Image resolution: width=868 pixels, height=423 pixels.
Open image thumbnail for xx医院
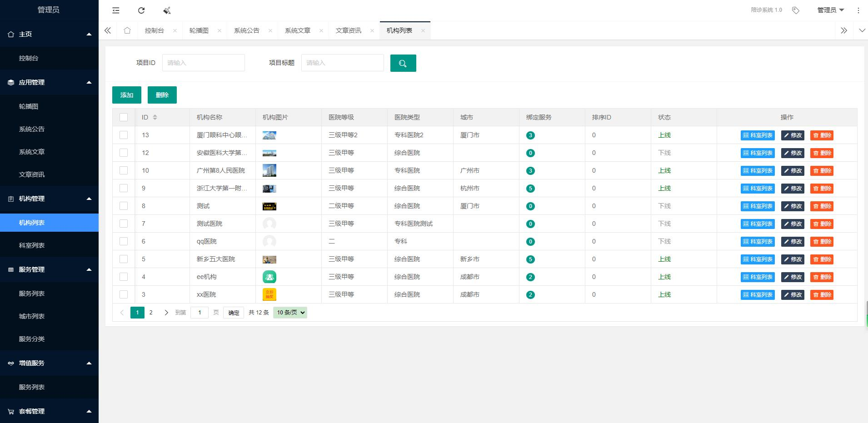(269, 294)
